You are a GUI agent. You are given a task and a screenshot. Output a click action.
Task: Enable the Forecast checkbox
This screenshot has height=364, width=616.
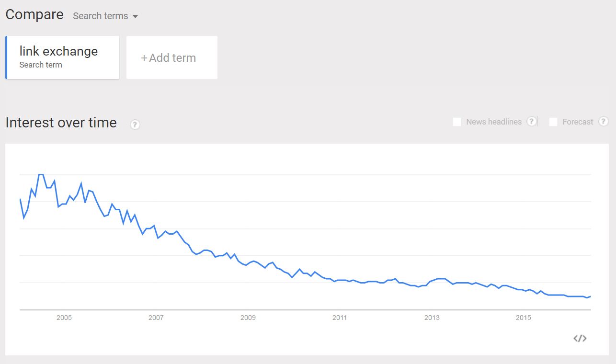tap(553, 122)
